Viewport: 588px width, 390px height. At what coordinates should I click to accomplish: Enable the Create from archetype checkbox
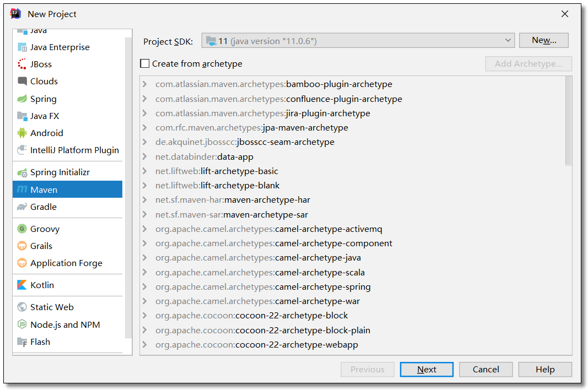click(145, 64)
